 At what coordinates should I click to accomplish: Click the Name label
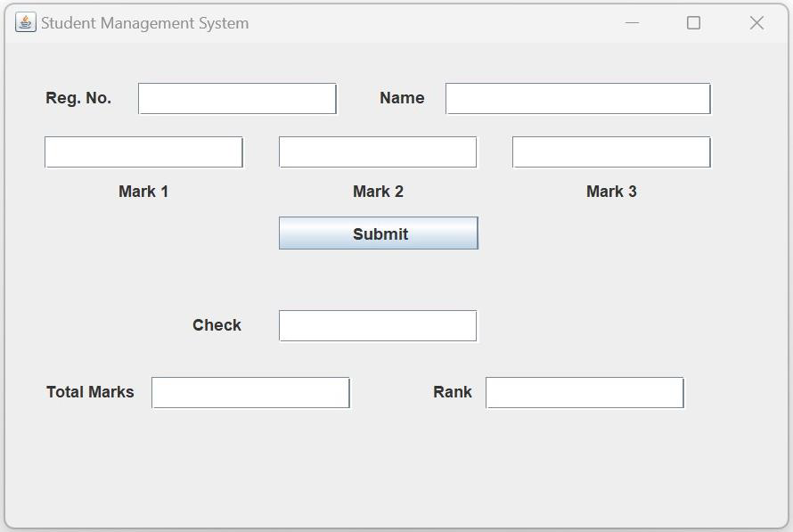pos(402,98)
